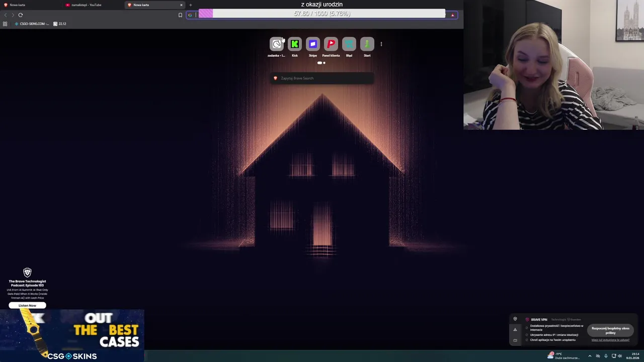
Task: Open the volume speaker tray icon
Action: click(x=620, y=356)
